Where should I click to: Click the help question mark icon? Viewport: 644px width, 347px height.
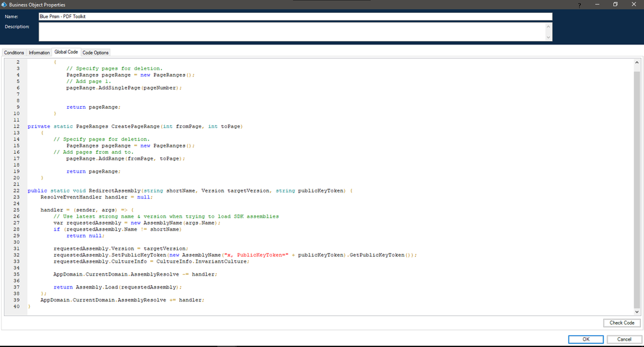(578, 5)
